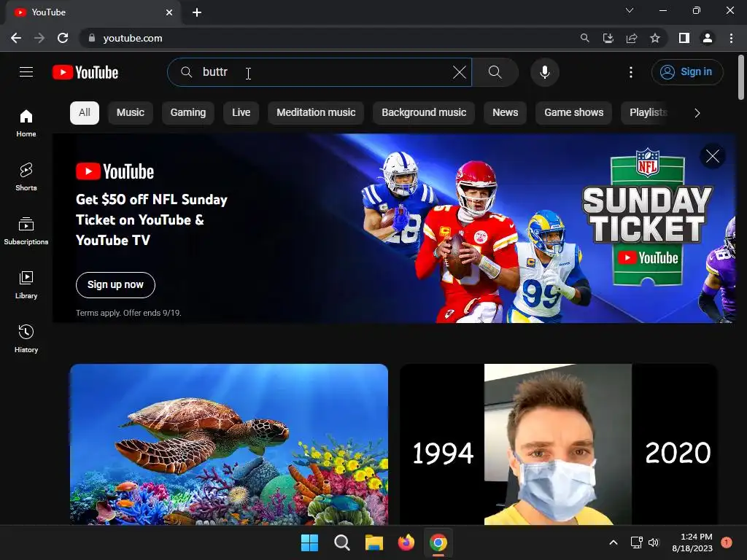Go to Home in the sidebar
Image resolution: width=747 pixels, height=560 pixels.
[26, 122]
